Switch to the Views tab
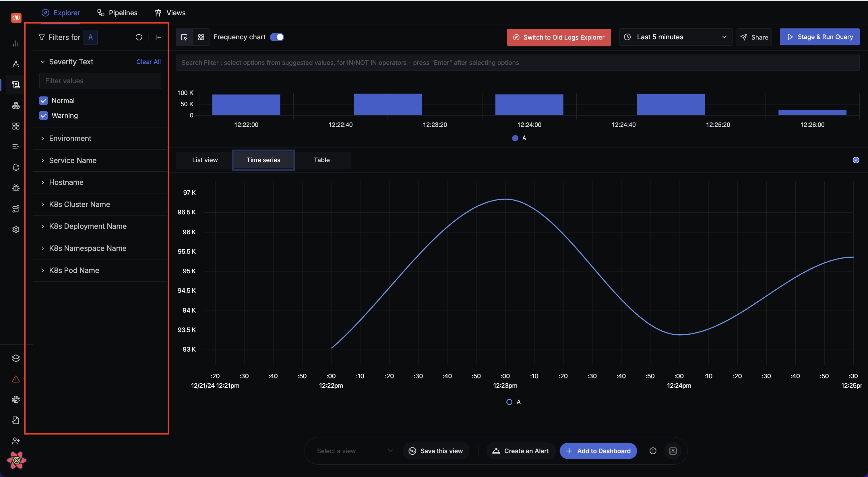The image size is (868, 477). click(x=170, y=13)
